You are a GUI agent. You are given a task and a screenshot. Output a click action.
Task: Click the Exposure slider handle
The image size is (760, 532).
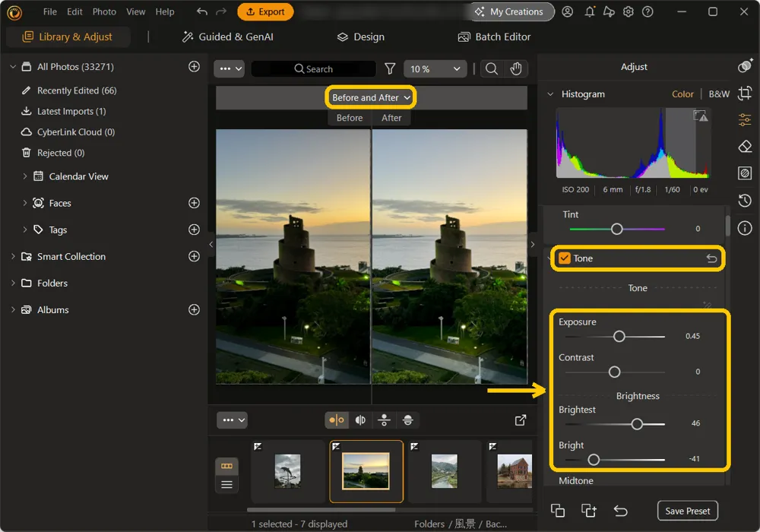point(619,336)
